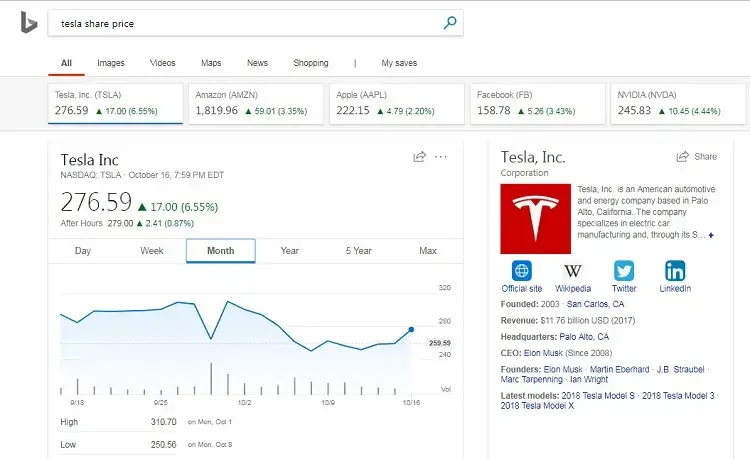This screenshot has width=750, height=459.
Task: Select the Amazon (AMZN) stock card
Action: (x=256, y=104)
